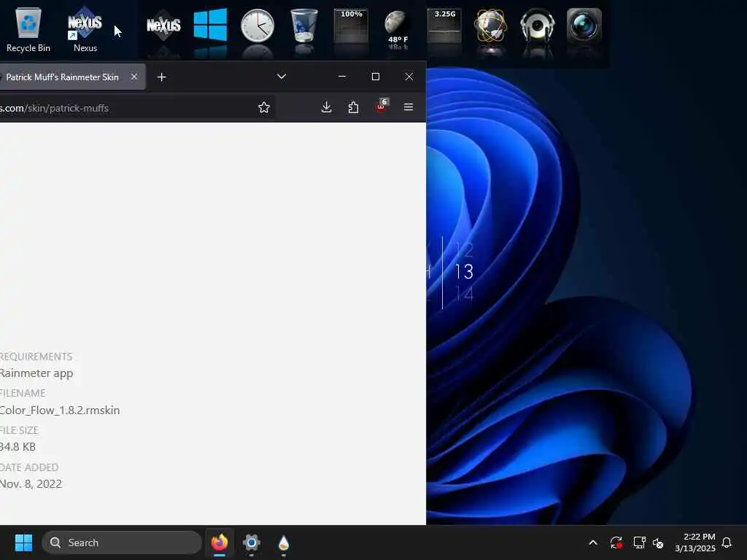The image size is (747, 560).
Task: Bookmark this page with the star icon
Action: pyautogui.click(x=264, y=108)
